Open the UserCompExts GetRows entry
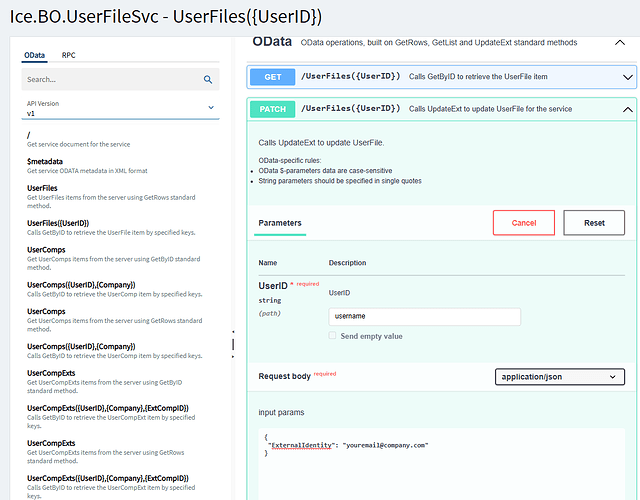The width and height of the screenshot is (640, 500). [x=106, y=452]
